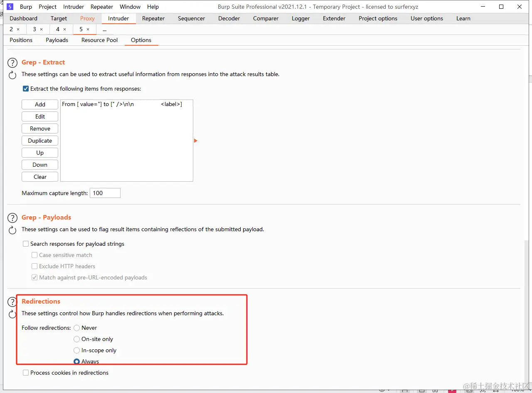Open help for Grep - Extract section
The width and height of the screenshot is (532, 393).
coord(12,63)
